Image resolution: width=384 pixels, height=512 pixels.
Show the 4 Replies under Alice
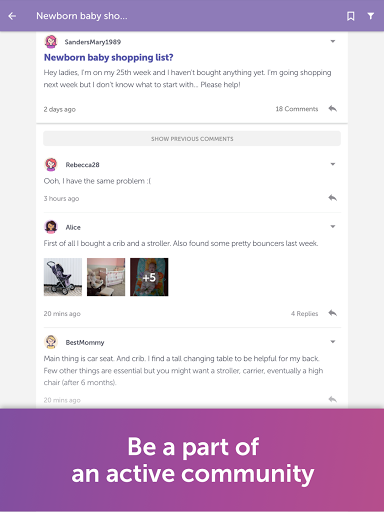tap(304, 314)
